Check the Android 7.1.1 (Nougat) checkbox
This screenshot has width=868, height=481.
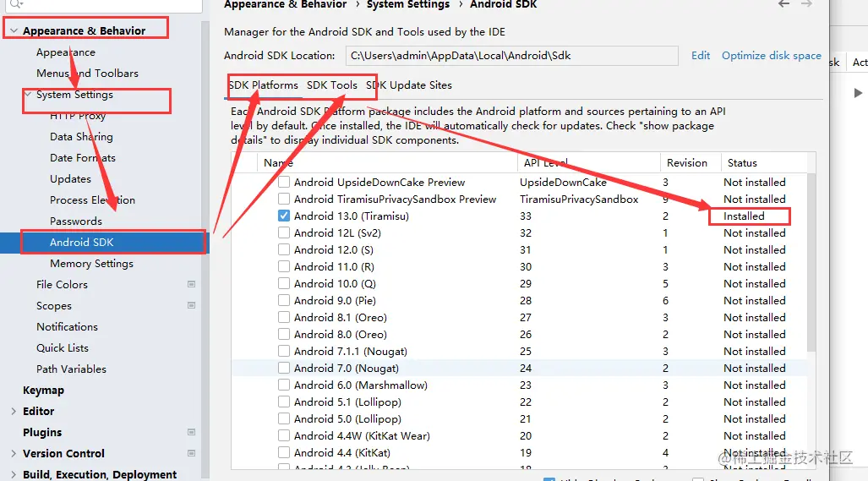click(284, 351)
